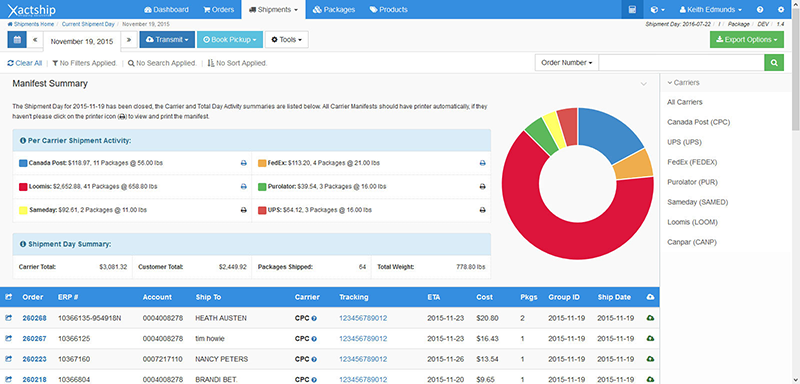Click Current Shipment Day breadcrumb
Screen dimensions: 800x384
pos(88,24)
